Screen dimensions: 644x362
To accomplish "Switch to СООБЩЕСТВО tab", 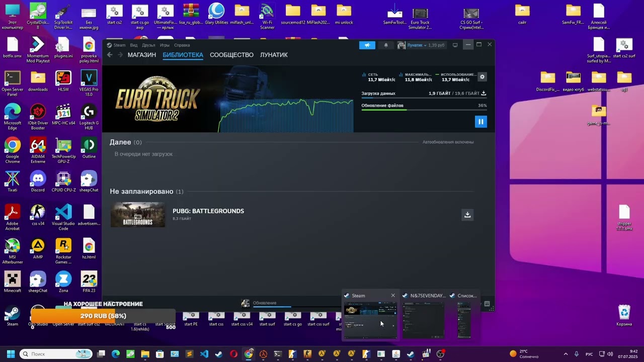I will pyautogui.click(x=231, y=55).
